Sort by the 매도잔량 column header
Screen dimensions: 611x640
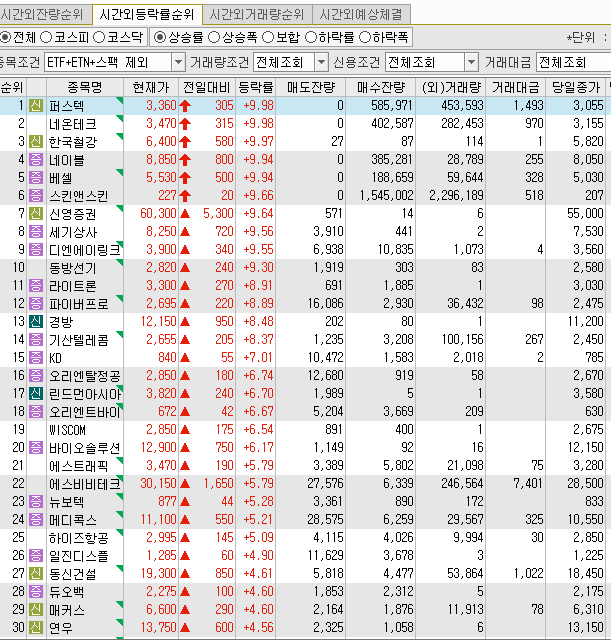point(311,87)
